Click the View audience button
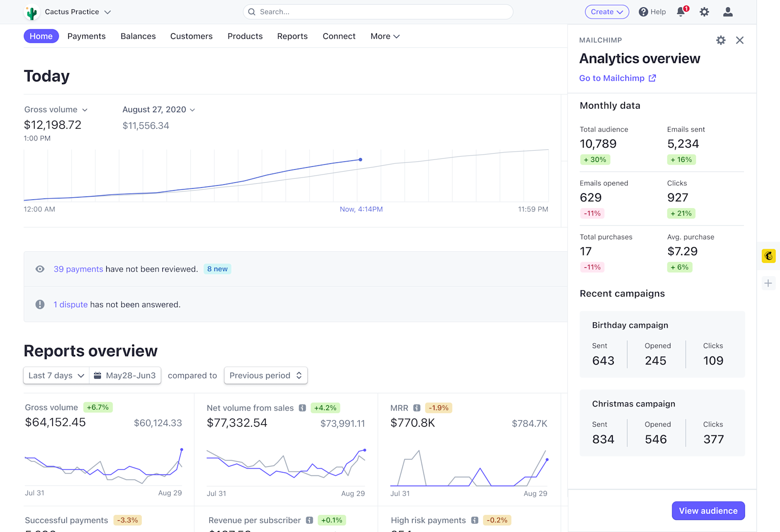The height and width of the screenshot is (532, 780). tap(708, 511)
